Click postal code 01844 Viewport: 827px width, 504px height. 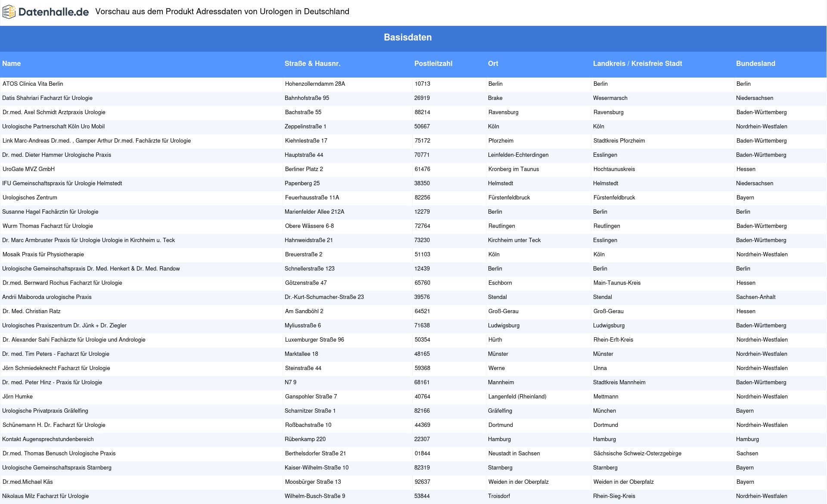(x=423, y=453)
